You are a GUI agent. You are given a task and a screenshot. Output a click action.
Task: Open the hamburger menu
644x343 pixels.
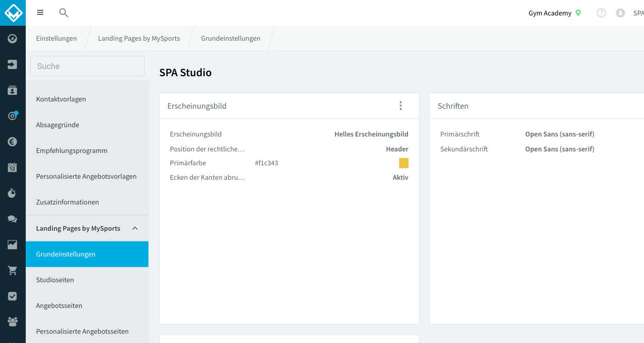pyautogui.click(x=40, y=13)
